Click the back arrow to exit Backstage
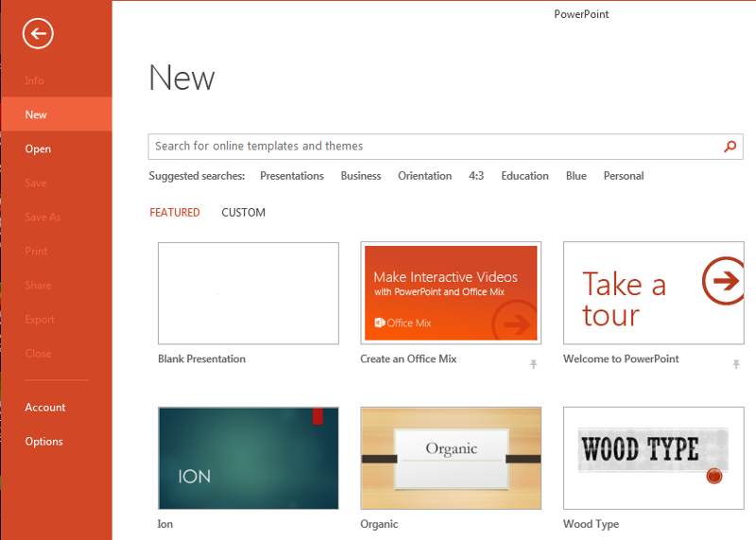Screen dimensions: 756x540 (38, 34)
